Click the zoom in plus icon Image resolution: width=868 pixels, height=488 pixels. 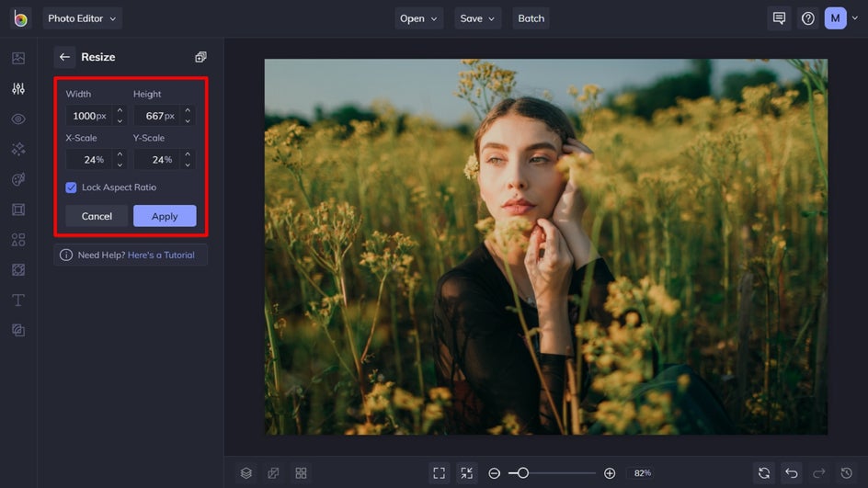tap(610, 473)
